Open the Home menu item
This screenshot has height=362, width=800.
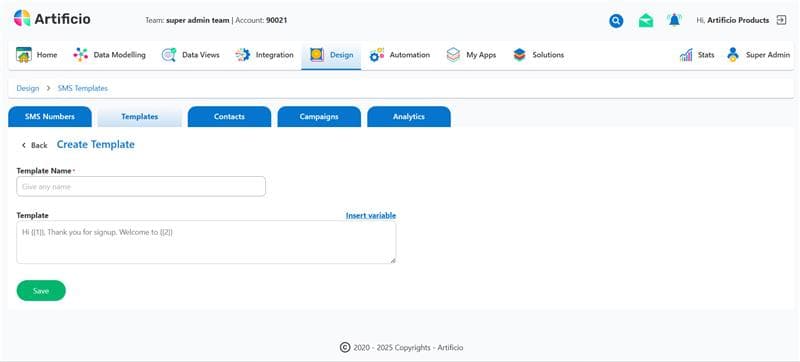(47, 55)
